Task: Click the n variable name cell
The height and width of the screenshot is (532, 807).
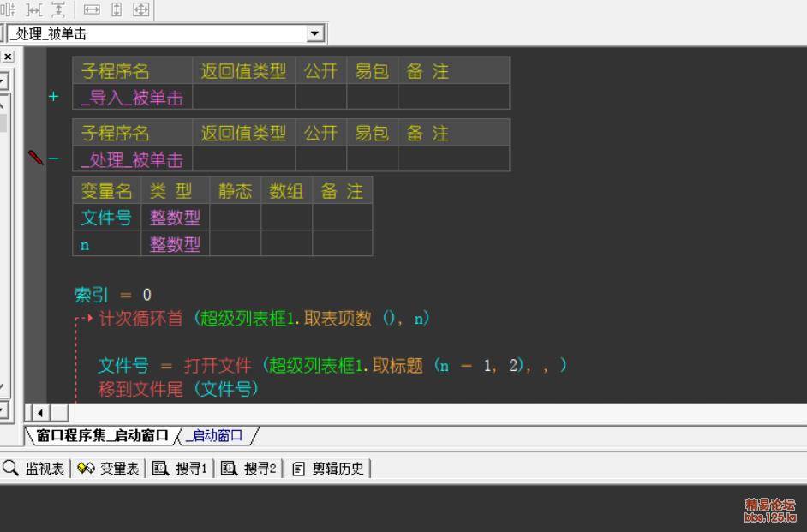Action: pos(106,243)
